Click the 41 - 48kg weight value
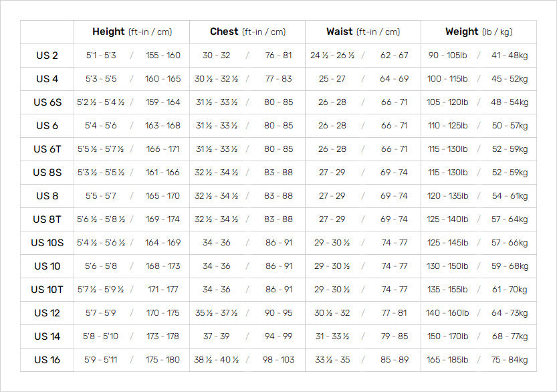 510,56
